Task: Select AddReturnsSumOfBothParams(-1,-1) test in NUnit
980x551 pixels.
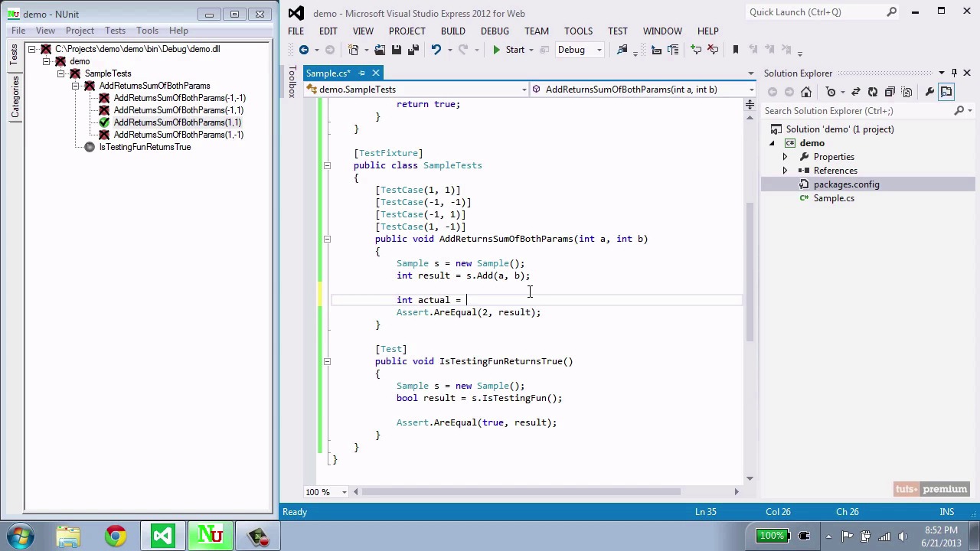Action: 180,98
